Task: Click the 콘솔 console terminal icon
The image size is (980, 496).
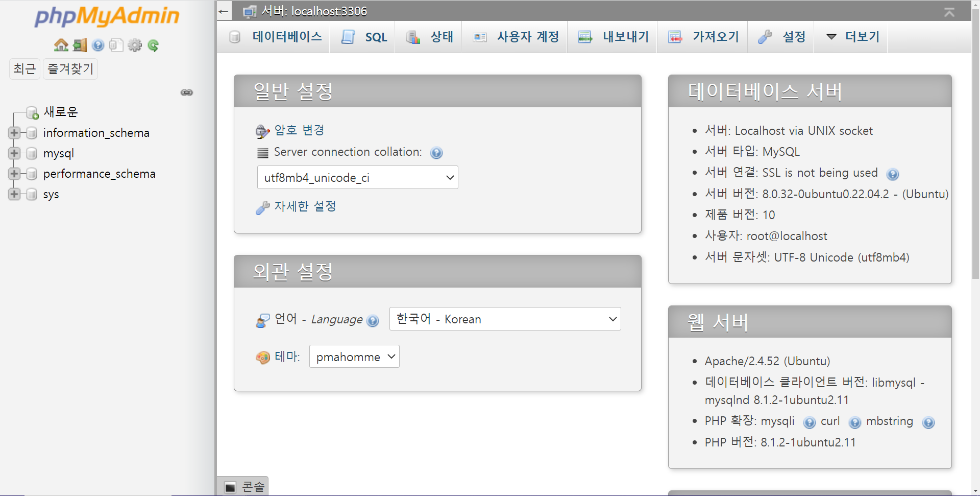Action: (231, 487)
